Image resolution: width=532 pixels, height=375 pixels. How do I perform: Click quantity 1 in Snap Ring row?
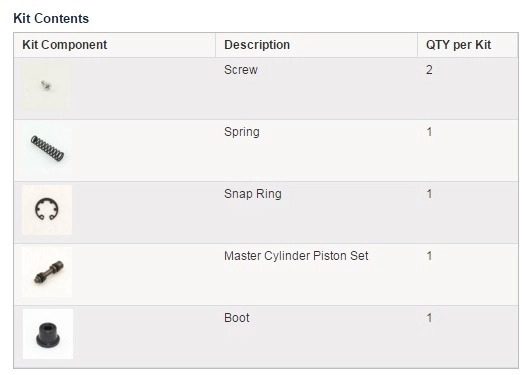pyautogui.click(x=430, y=194)
